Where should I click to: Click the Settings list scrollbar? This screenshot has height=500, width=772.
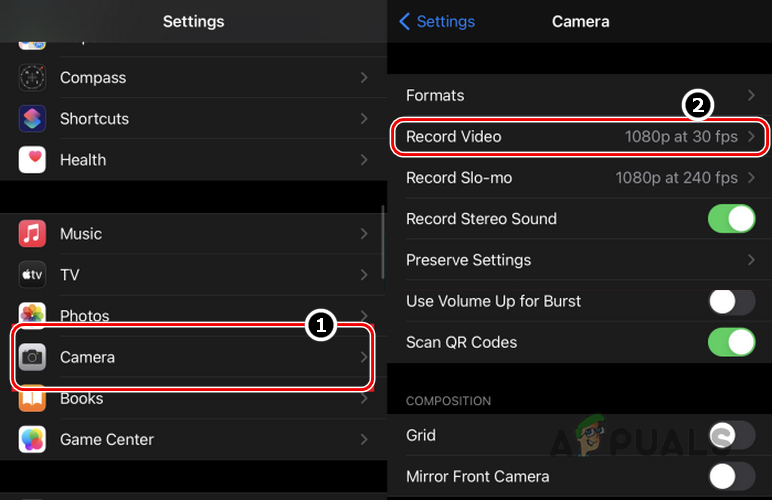[x=383, y=242]
